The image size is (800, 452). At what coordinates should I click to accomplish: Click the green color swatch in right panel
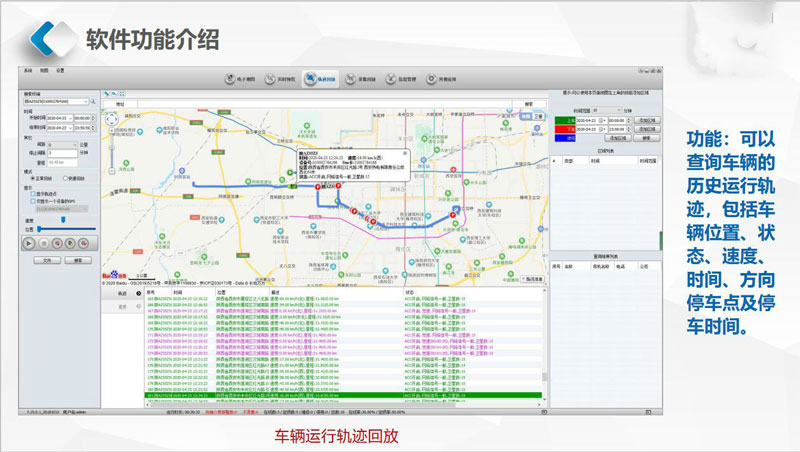pyautogui.click(x=565, y=120)
